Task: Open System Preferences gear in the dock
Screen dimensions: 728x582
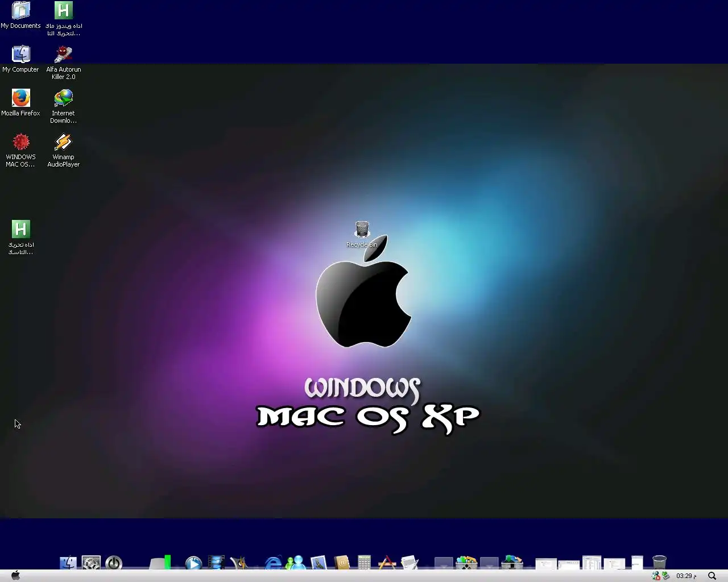Action: [91, 563]
